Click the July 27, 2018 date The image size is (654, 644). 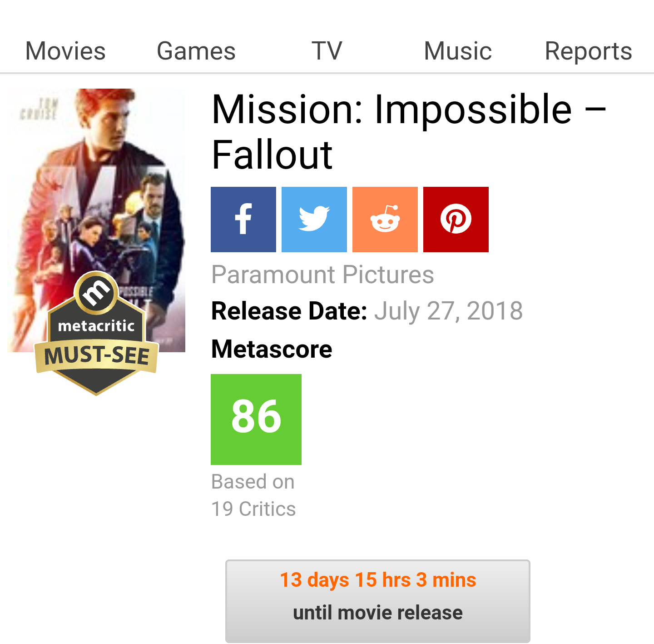click(x=448, y=311)
